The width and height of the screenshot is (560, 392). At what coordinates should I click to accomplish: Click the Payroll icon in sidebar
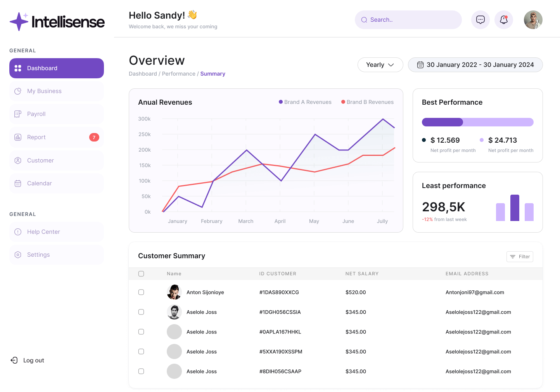coord(18,114)
